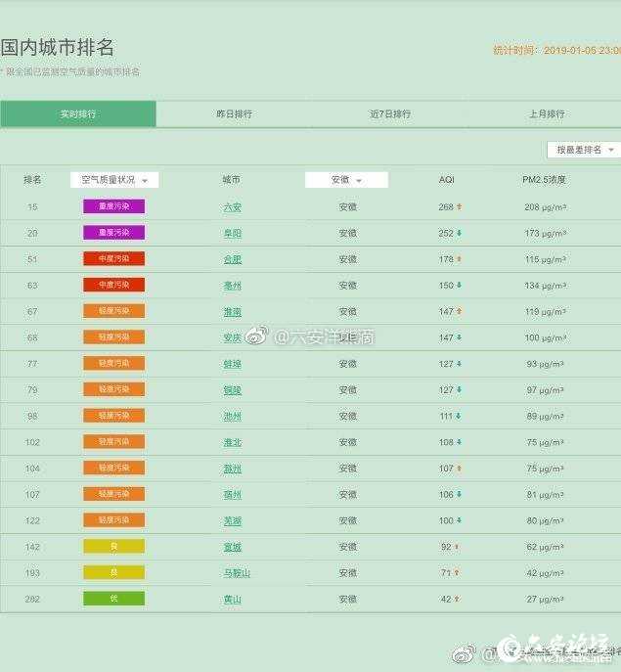Click the 合肥 city link
The width and height of the screenshot is (621, 672).
click(232, 259)
